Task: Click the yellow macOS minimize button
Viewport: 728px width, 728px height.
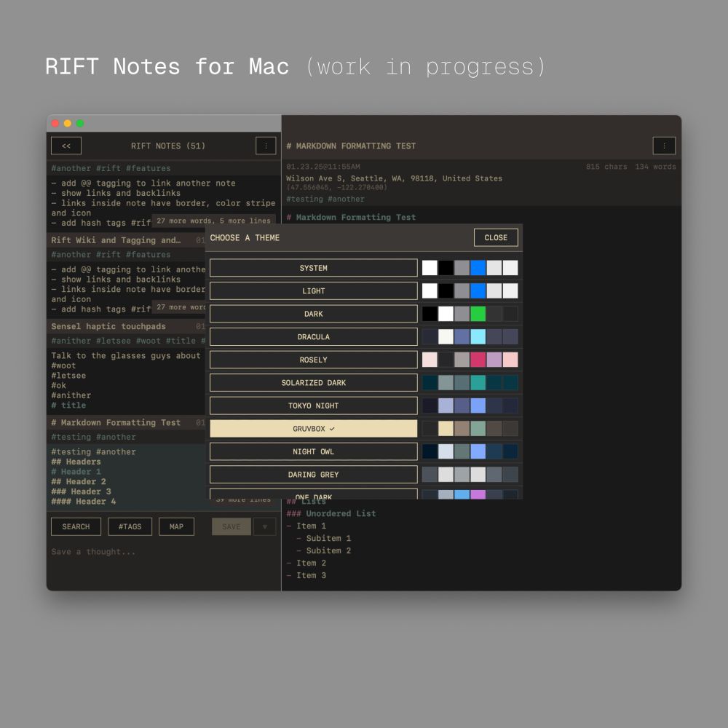Action: pyautogui.click(x=68, y=123)
